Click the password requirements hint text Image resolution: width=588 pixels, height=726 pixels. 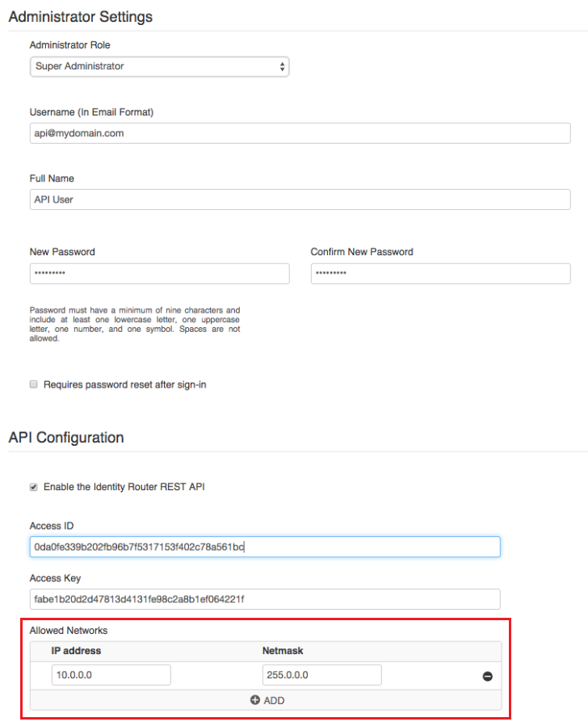point(134,324)
